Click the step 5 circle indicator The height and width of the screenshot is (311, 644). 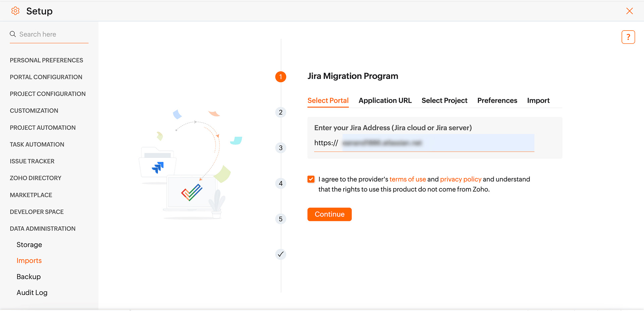(x=281, y=219)
